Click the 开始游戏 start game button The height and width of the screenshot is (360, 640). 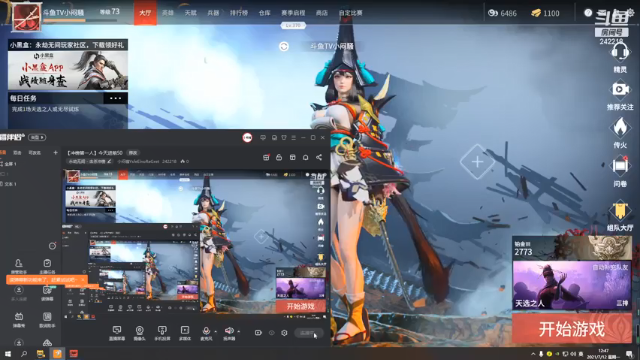click(572, 329)
